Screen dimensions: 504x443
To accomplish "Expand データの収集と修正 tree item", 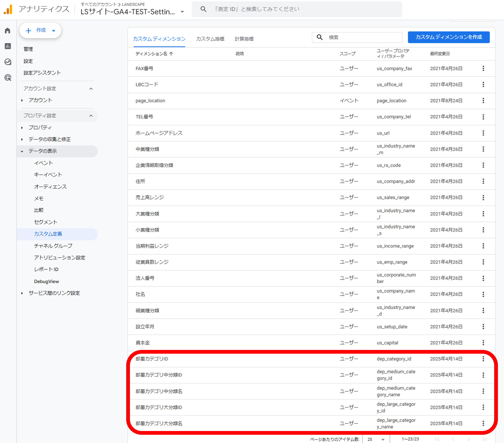I will 22,139.
